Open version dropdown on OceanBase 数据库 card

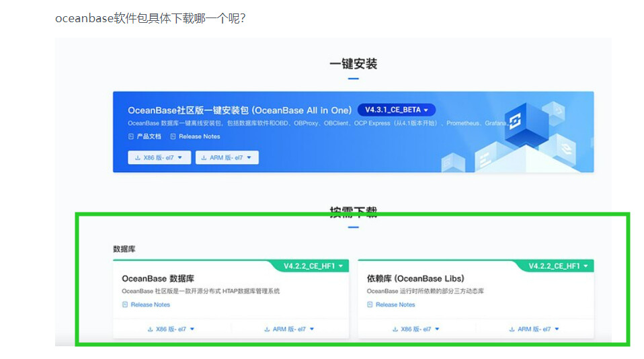tap(313, 266)
